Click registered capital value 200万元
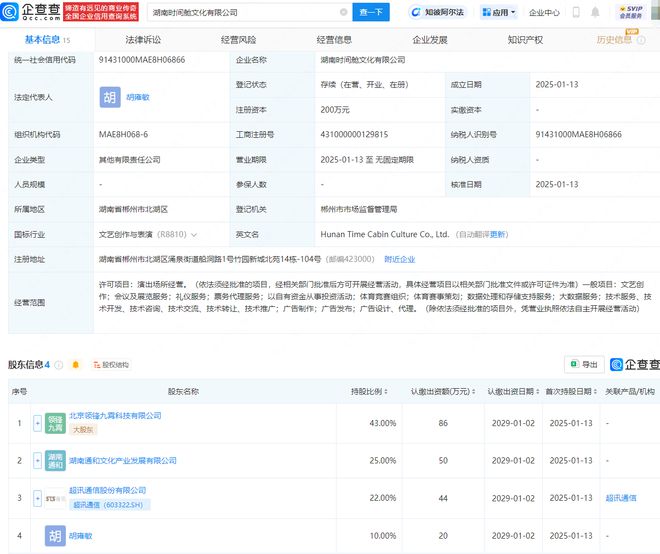Screen dimensions: 660x554 tap(335, 110)
